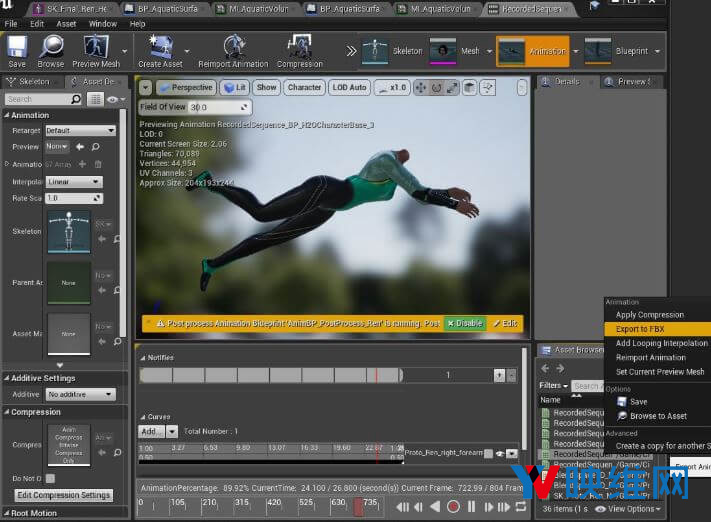Click Edit on the post process warning bar
This screenshot has height=522, width=711.
click(505, 323)
